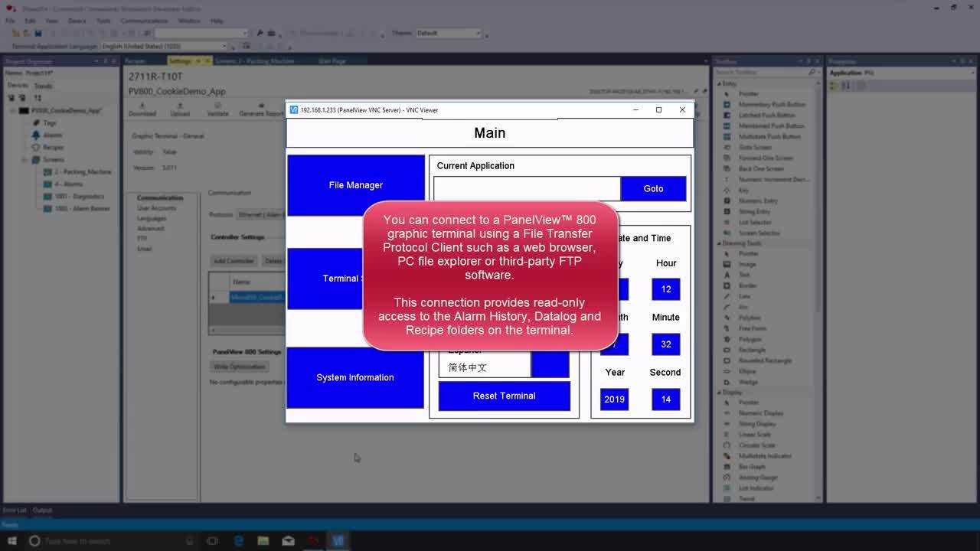
Task: Click the Save icon in main toolbar
Action: pyautogui.click(x=38, y=33)
